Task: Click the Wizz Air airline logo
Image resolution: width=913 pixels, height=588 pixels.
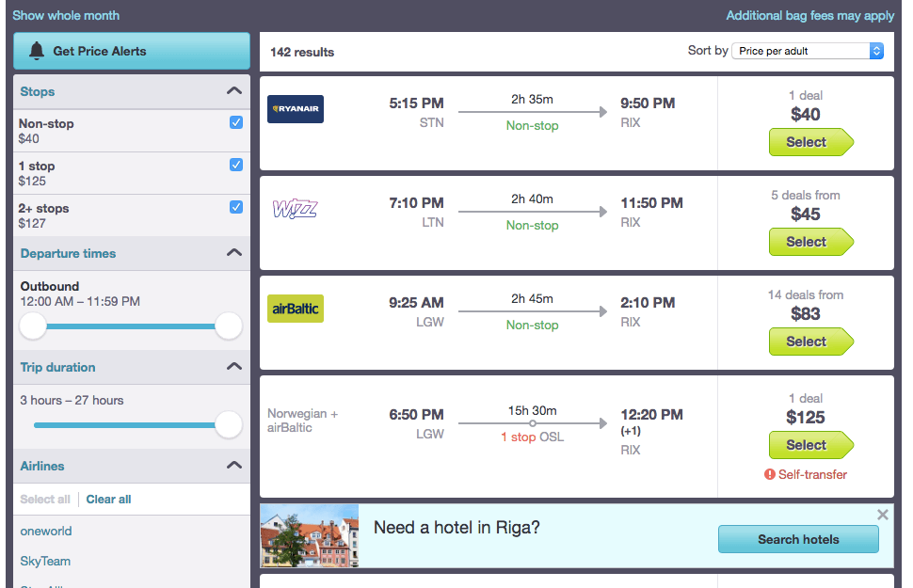Action: click(296, 209)
